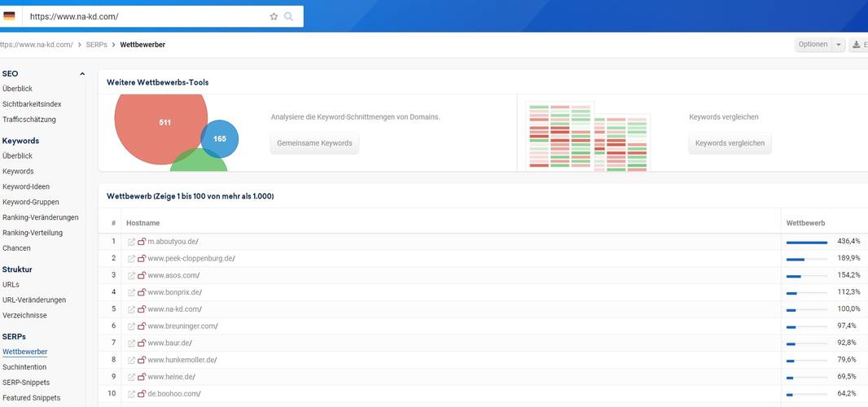The height and width of the screenshot is (407, 868).
Task: Open external link icon for www.asos.com
Action: [131, 275]
